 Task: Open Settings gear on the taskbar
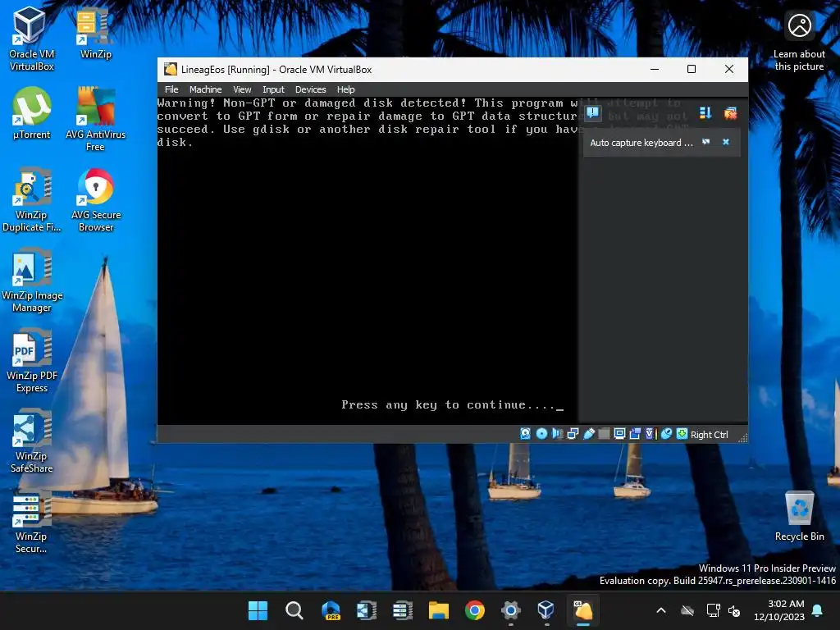click(x=510, y=610)
